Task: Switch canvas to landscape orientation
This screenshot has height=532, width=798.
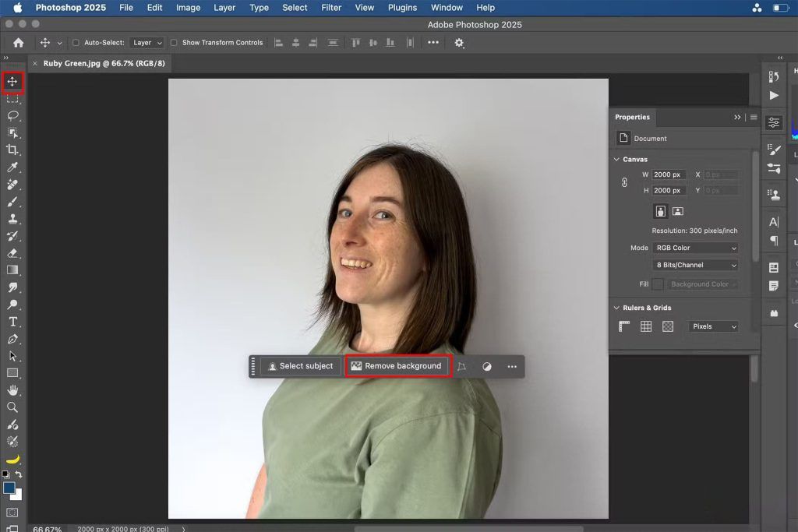Action: pyautogui.click(x=678, y=211)
